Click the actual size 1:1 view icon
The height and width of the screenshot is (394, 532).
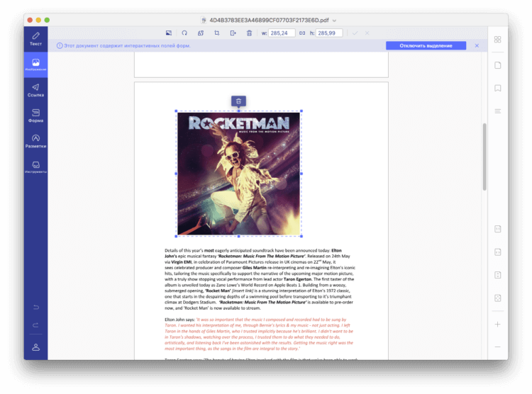pyautogui.click(x=497, y=229)
